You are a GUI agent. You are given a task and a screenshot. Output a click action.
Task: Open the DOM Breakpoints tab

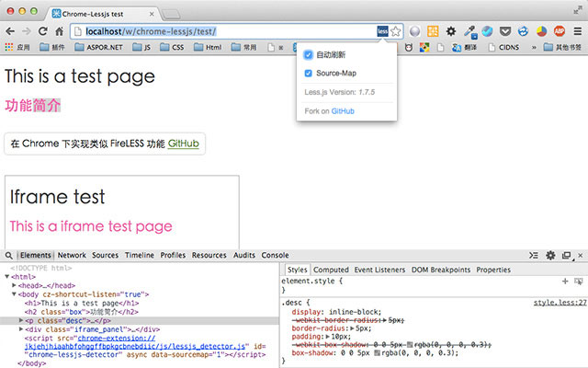(x=441, y=270)
